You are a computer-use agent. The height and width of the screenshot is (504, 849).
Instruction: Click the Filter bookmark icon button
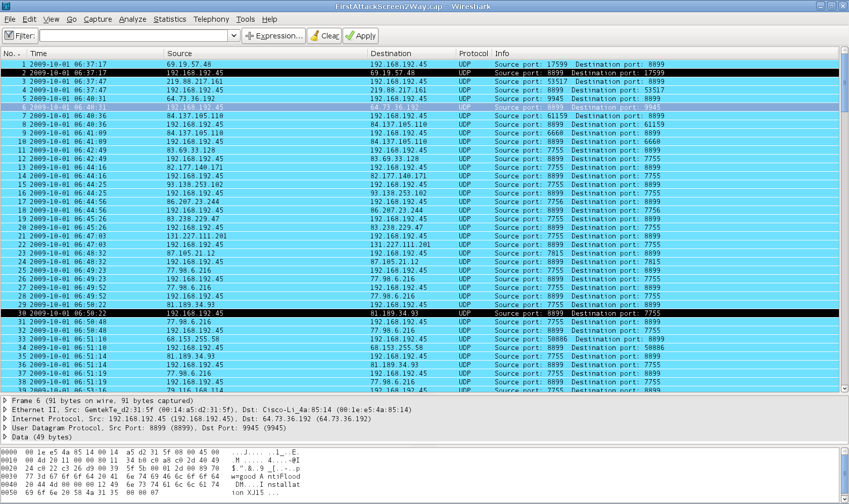click(x=20, y=36)
